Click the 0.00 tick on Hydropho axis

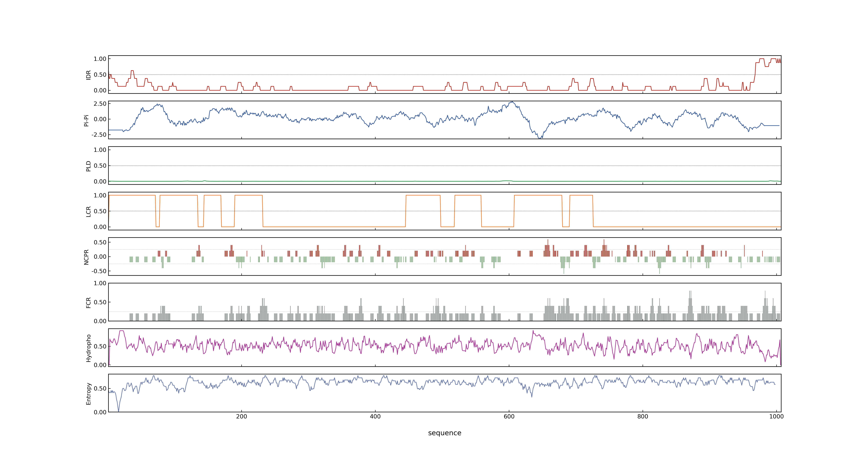(x=100, y=365)
